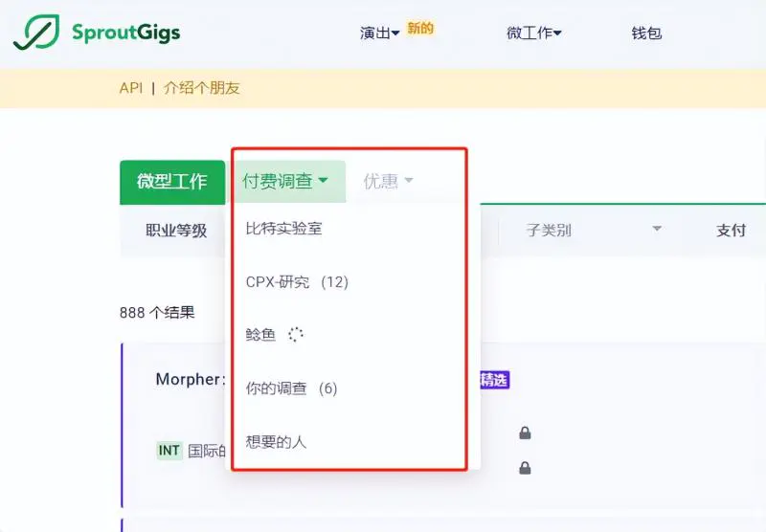Open the 介绍个朋友 referral link
766x532 pixels.
coord(201,88)
